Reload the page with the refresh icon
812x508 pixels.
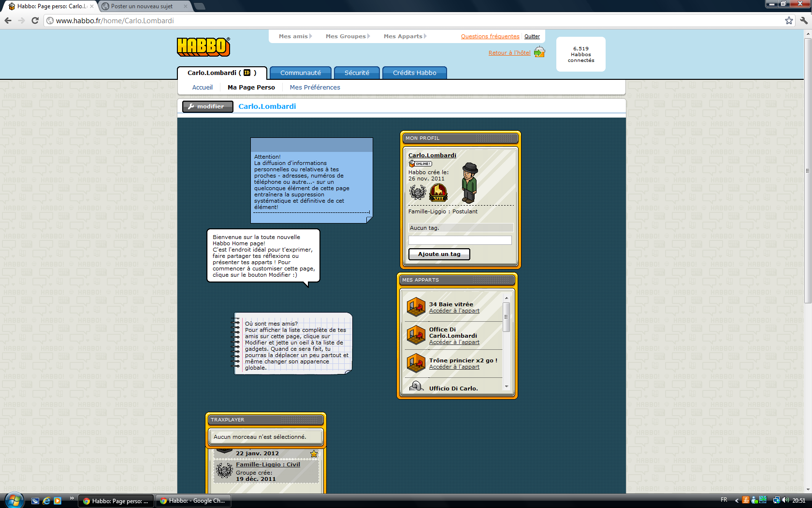click(x=35, y=20)
